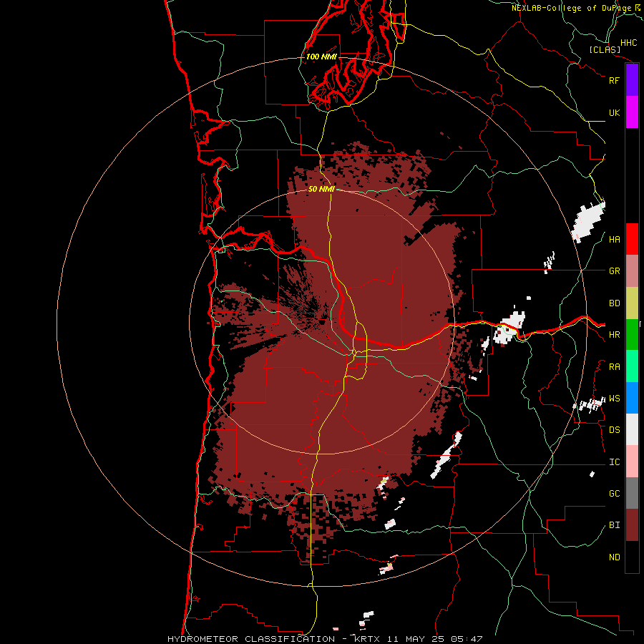Click the 'RF' legend label
This screenshot has height=644, width=644.
615,80
